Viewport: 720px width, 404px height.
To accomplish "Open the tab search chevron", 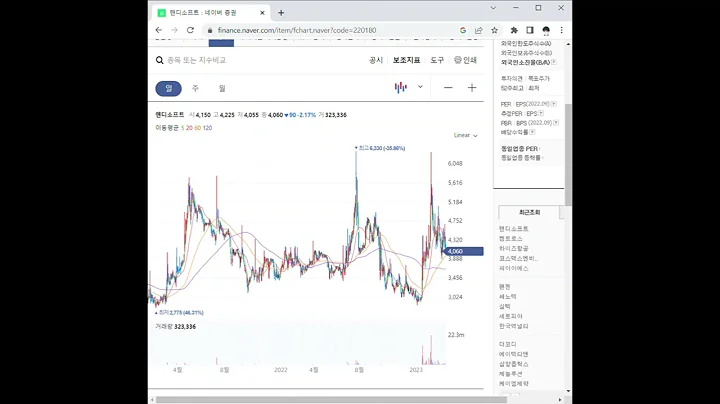I will click(493, 8).
